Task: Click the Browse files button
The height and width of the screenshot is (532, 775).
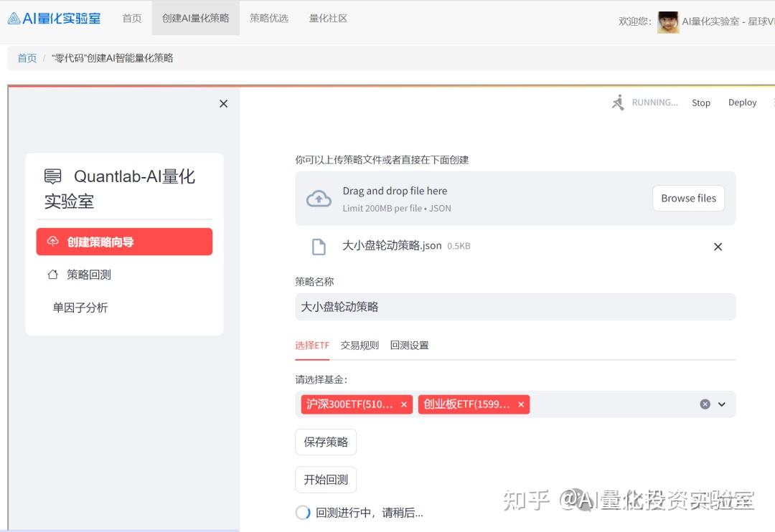Action: point(687,198)
